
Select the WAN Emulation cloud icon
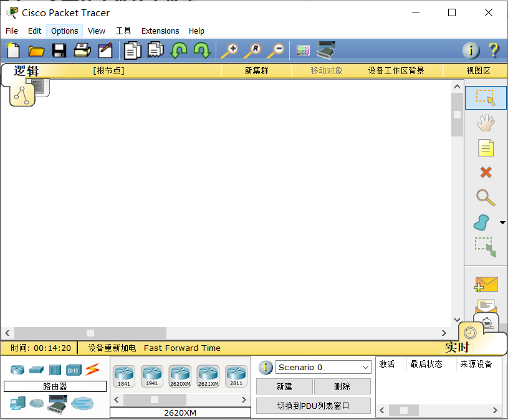[36, 403]
